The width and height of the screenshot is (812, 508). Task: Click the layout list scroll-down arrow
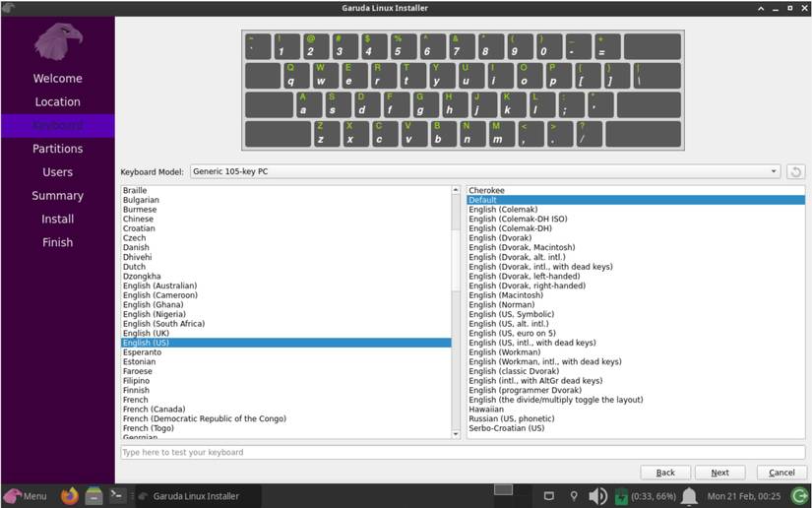pos(456,434)
